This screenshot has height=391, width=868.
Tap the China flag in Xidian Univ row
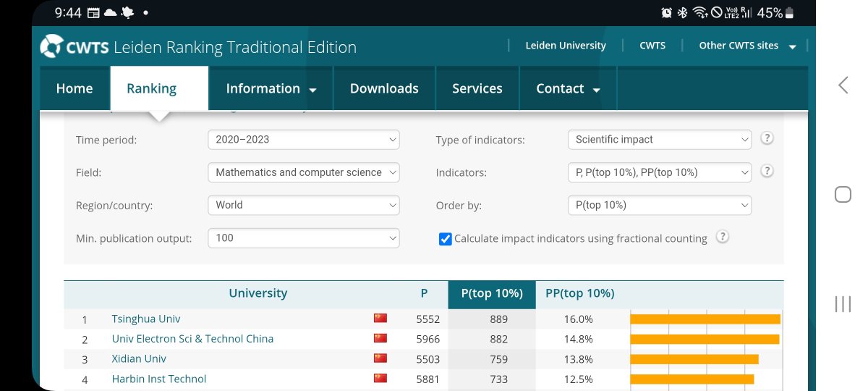pos(380,358)
